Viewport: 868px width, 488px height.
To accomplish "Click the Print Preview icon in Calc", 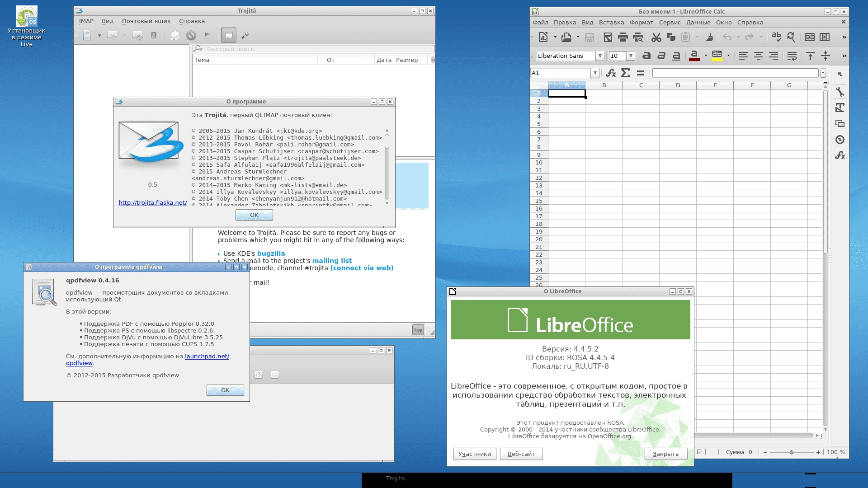I will [638, 37].
